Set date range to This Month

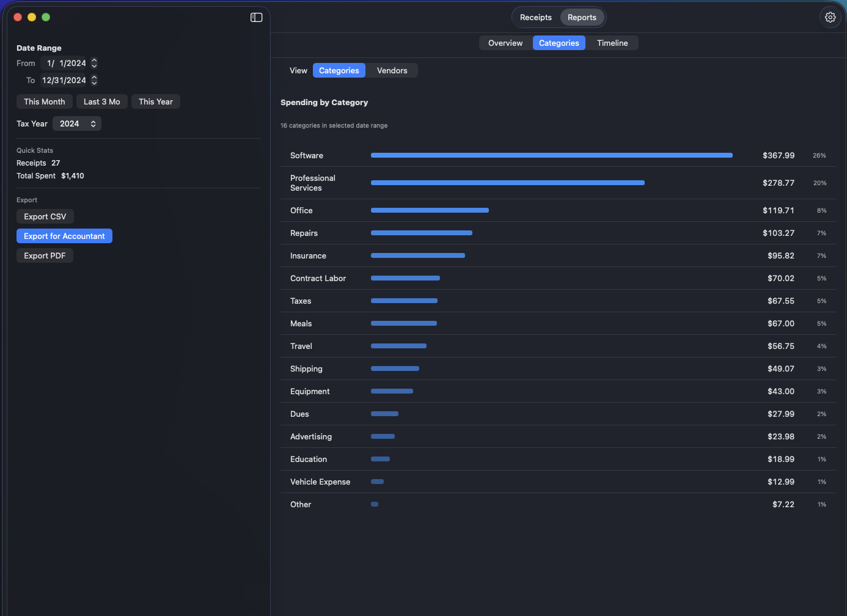(x=45, y=102)
